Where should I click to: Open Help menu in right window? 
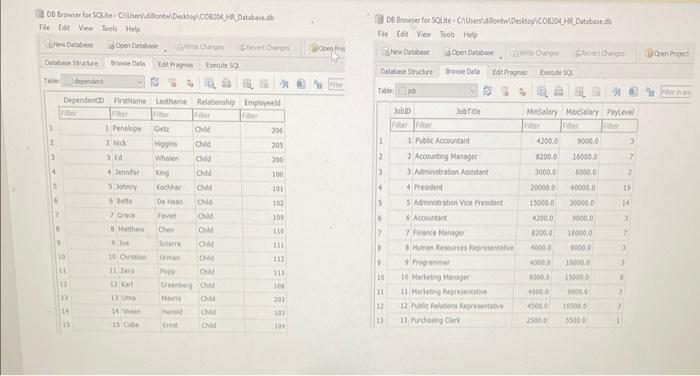(x=471, y=34)
